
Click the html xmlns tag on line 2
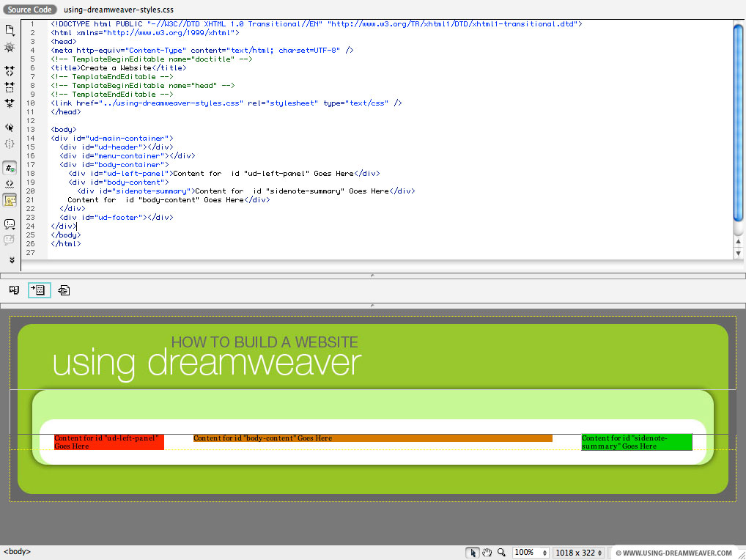(x=145, y=33)
